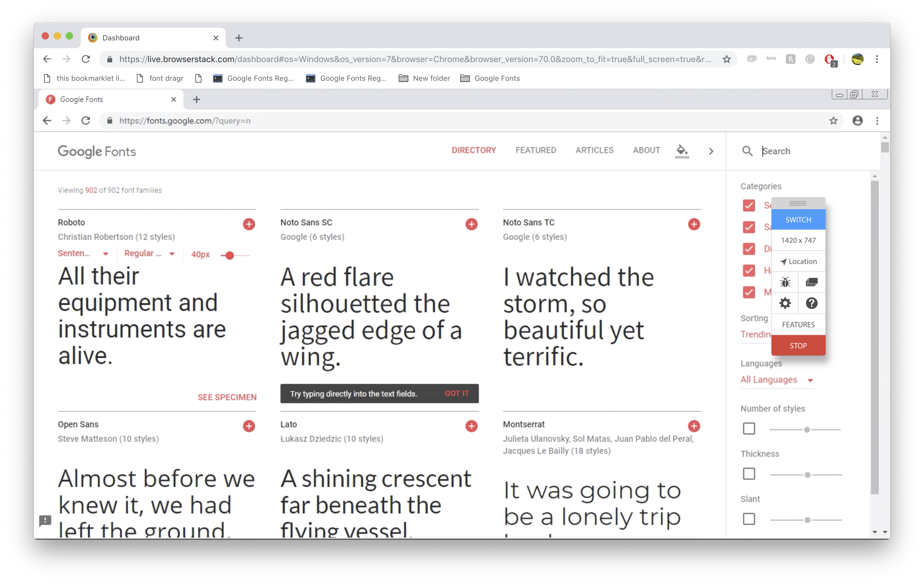924x584 pixels.
Task: Adjust the Thickness slider
Action: pyautogui.click(x=807, y=475)
